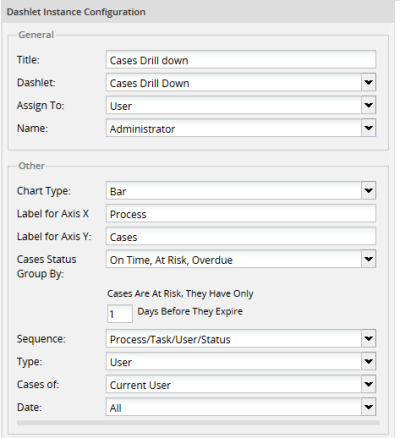Open the Dashlet dropdown arrow

pos(368,82)
